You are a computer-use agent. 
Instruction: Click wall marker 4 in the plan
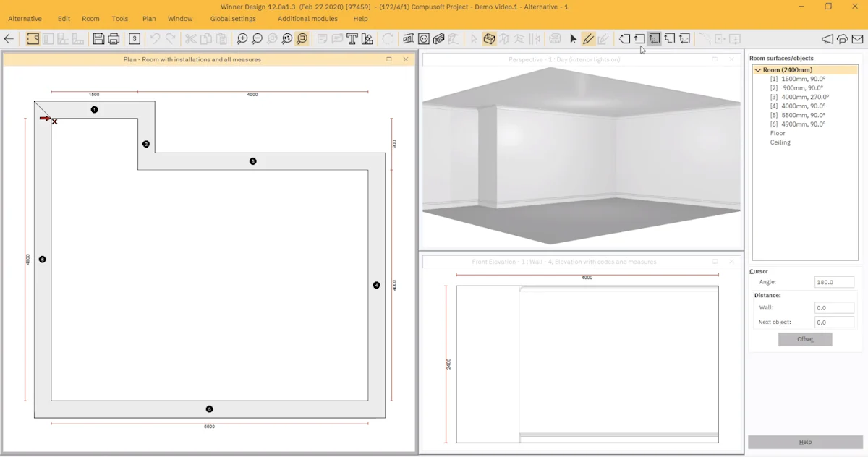[x=376, y=286]
